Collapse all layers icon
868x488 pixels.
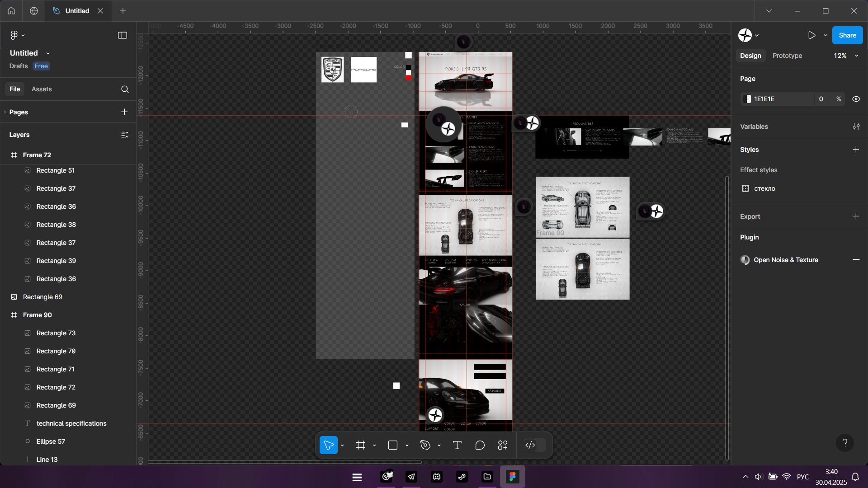click(125, 135)
